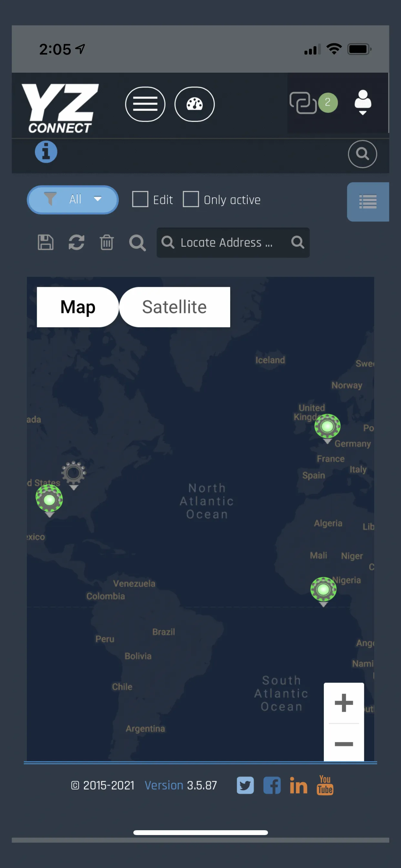Click the Version link in footer
This screenshot has width=401, height=868.
point(164,785)
